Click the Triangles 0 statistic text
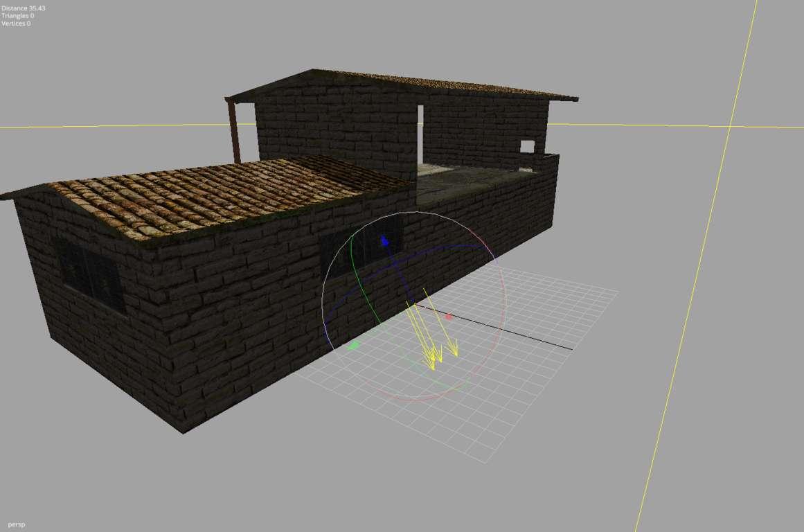This screenshot has height=532, width=804. pos(17,16)
